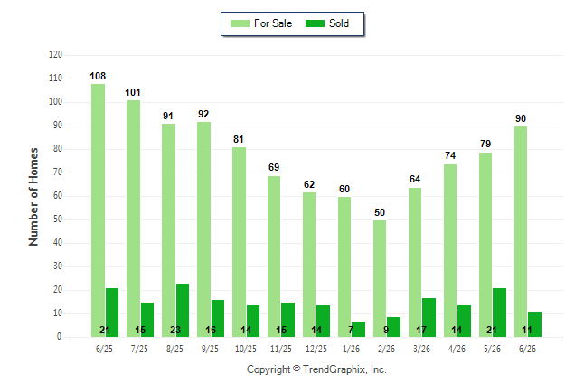
Task: Click the 6/26 For Sale bar showing 90
Action: click(521, 231)
